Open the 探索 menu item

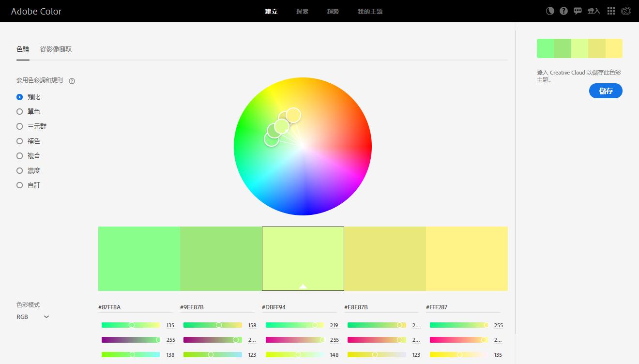coord(302,11)
